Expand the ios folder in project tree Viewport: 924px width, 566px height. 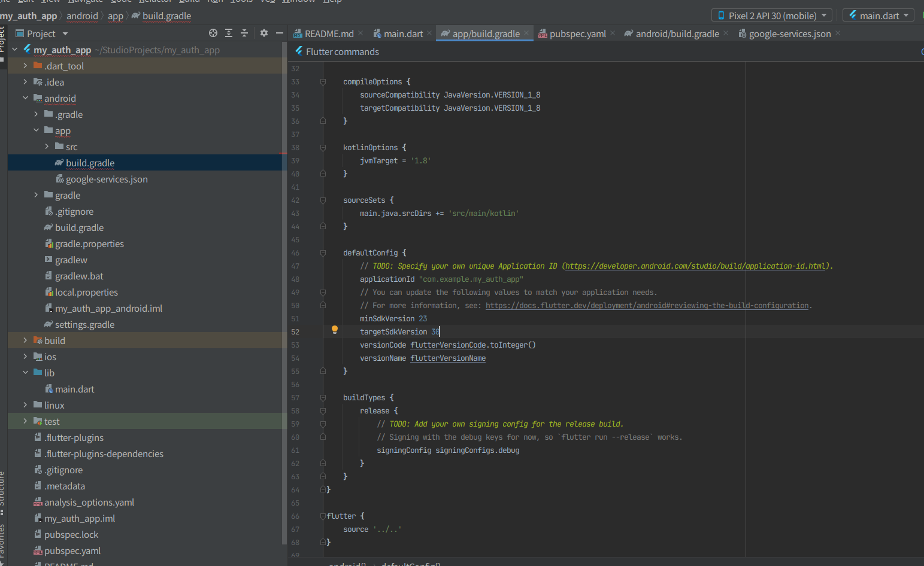point(25,357)
